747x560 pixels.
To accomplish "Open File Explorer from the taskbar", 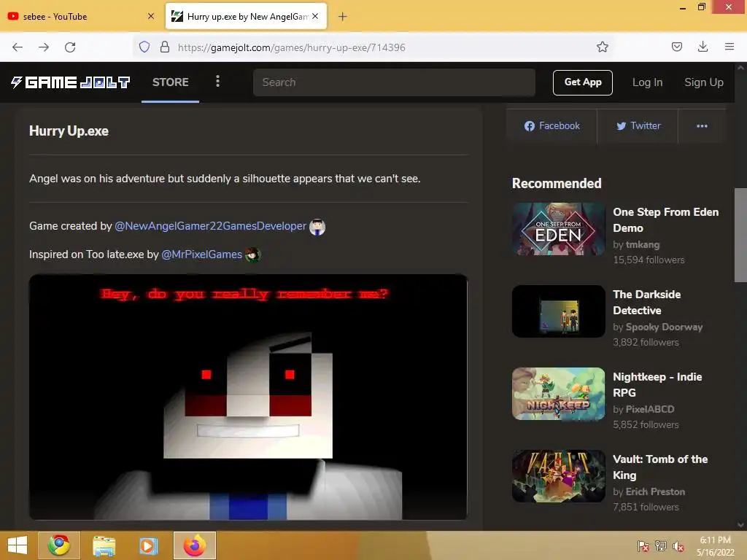I will pos(104,545).
